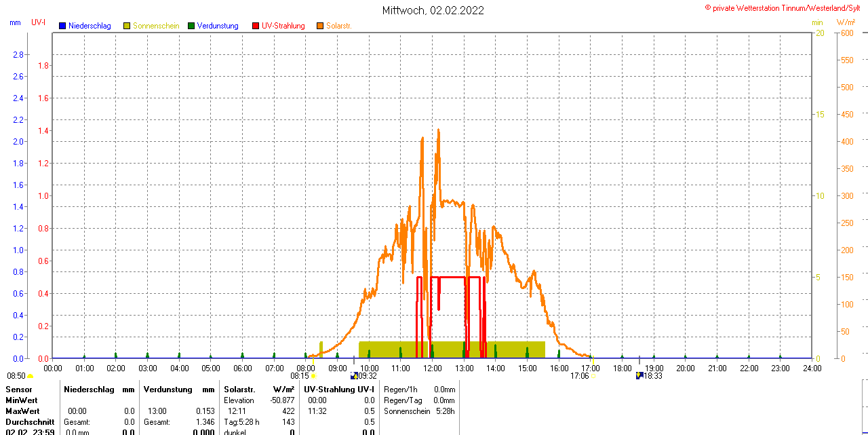This screenshot has height=435, width=868.
Task: Click the red UV-I axis label
Action: 38,22
